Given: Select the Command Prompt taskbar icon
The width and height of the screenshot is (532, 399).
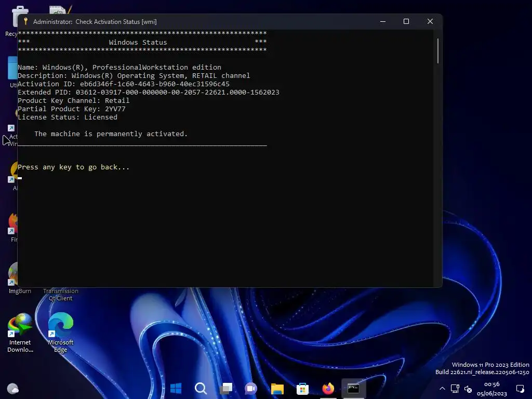Looking at the screenshot, I should (353, 388).
